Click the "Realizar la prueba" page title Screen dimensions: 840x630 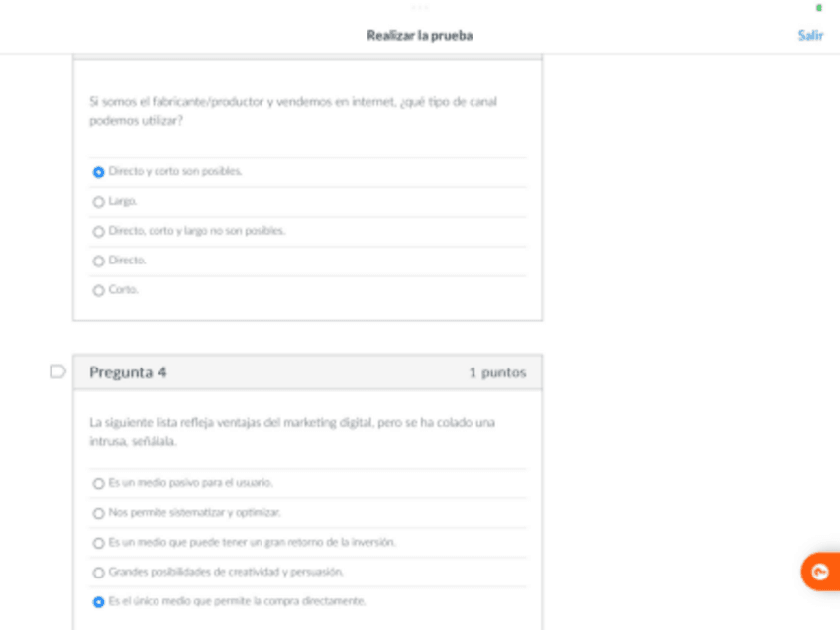tap(420, 36)
